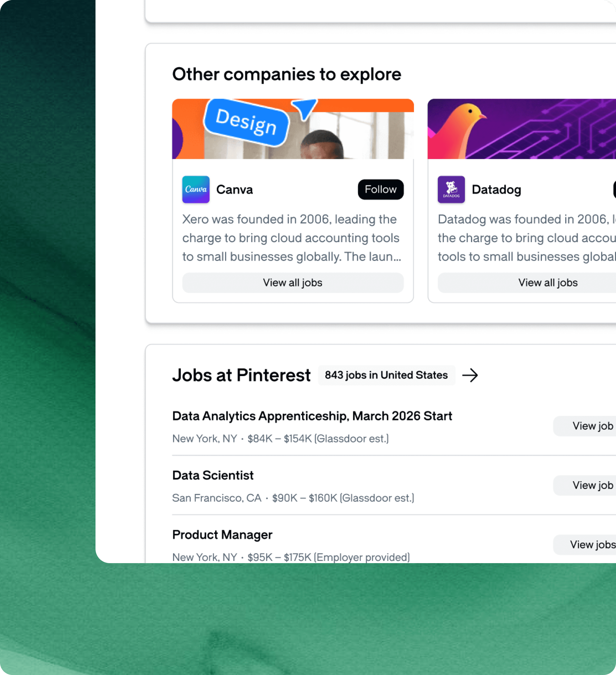View all jobs at Datadog
Image resolution: width=616 pixels, height=675 pixels.
548,283
